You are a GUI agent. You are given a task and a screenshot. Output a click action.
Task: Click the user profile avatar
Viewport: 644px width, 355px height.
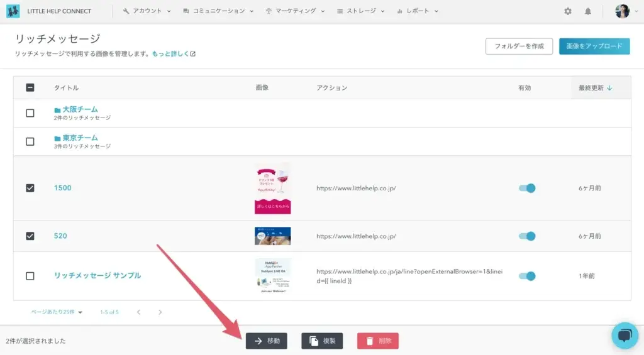click(x=622, y=11)
